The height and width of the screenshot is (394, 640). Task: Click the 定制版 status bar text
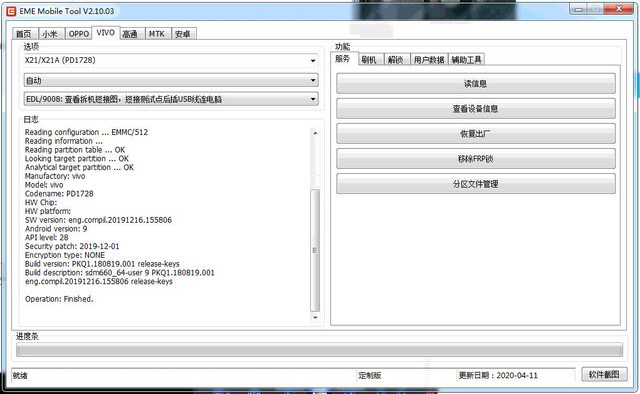(370, 376)
